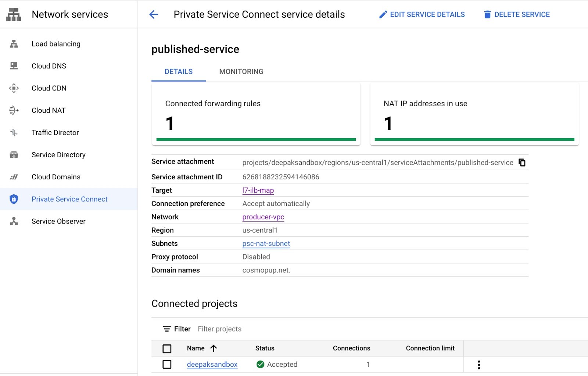Click the back arrow icon
The width and height of the screenshot is (588, 376).
(154, 14)
